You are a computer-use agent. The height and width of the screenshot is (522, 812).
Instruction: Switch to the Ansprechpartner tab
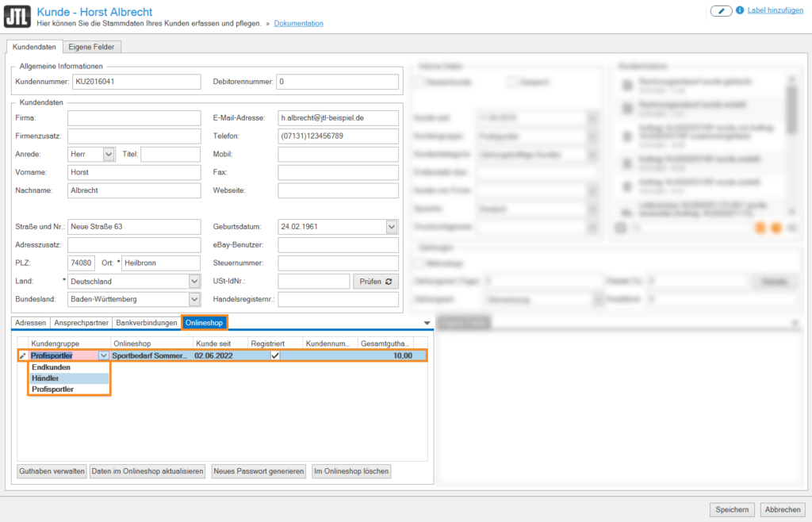click(x=82, y=323)
